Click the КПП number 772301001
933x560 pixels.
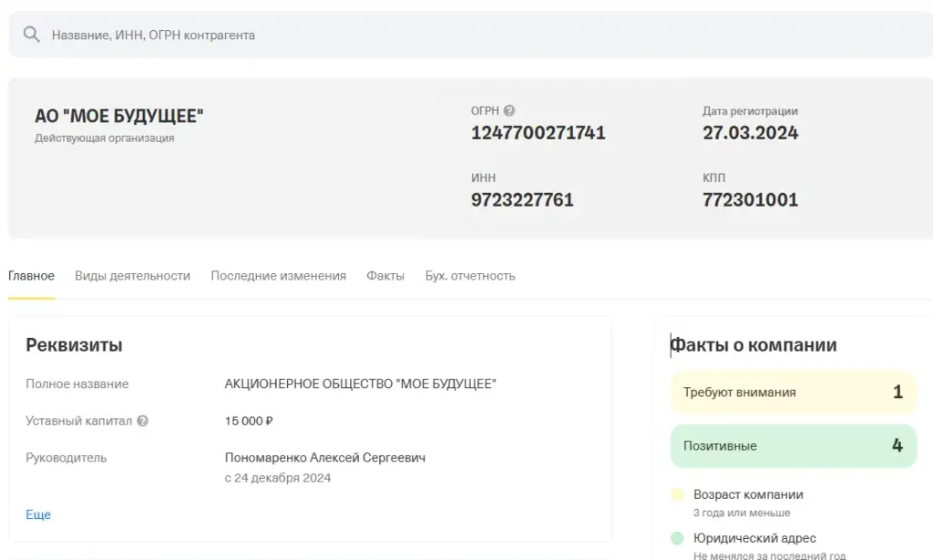(751, 199)
